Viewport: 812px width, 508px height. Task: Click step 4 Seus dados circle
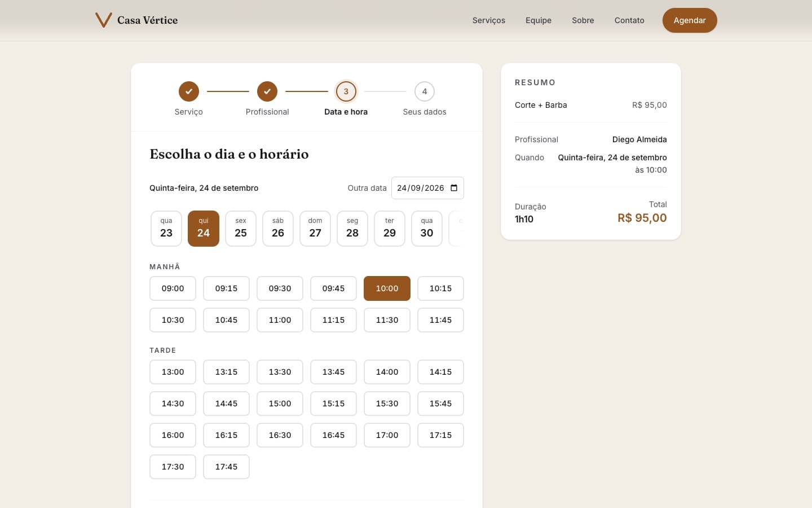pyautogui.click(x=425, y=91)
